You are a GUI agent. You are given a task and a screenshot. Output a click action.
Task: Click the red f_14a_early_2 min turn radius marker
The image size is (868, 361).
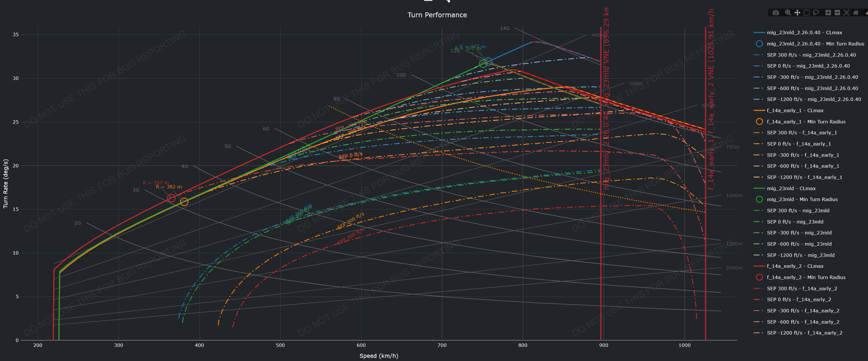pos(171,198)
